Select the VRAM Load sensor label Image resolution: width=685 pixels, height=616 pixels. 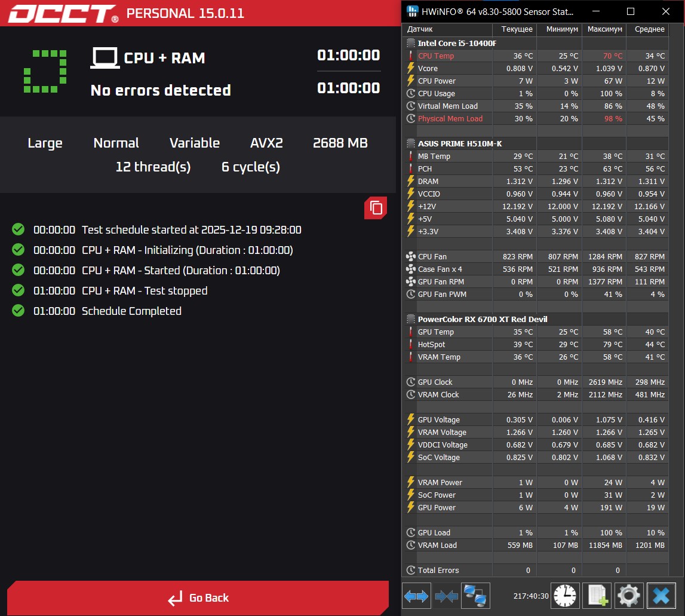437,545
